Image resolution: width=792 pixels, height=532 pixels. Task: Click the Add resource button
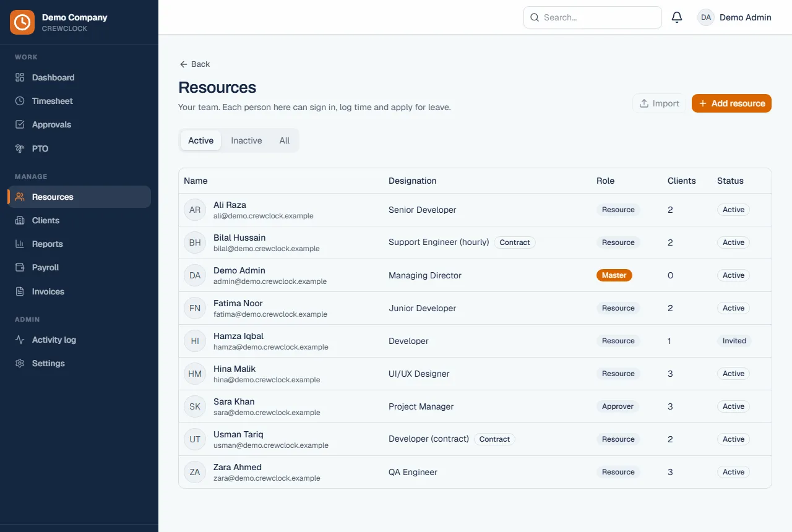click(x=731, y=103)
